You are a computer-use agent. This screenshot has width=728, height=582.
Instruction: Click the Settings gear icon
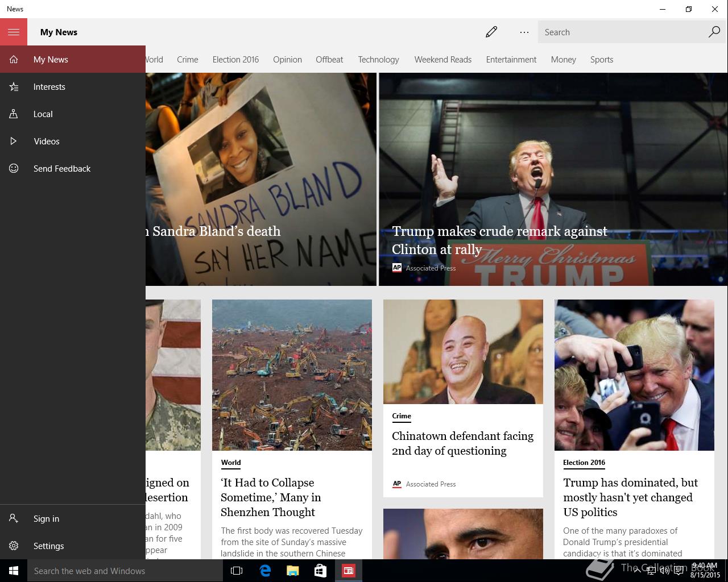(x=14, y=546)
